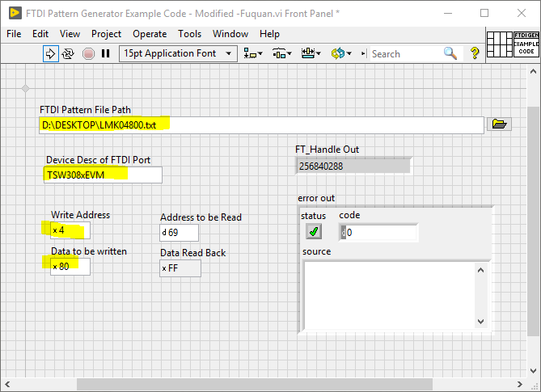Click the error code radix d indicator
This screenshot has width=541, height=392.
tap(344, 233)
